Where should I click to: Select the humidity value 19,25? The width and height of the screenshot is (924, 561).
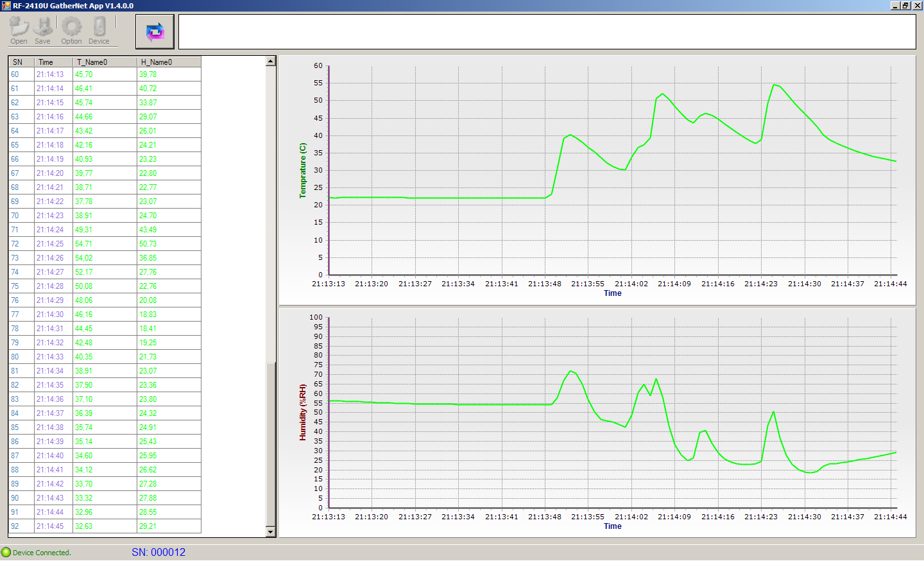(x=169, y=343)
